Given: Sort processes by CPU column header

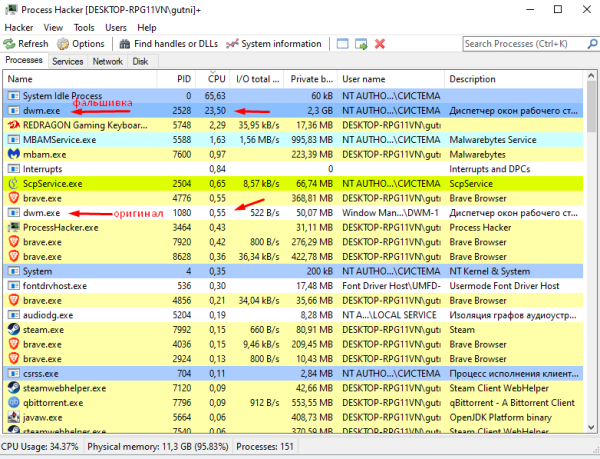Looking at the screenshot, I should (216, 78).
